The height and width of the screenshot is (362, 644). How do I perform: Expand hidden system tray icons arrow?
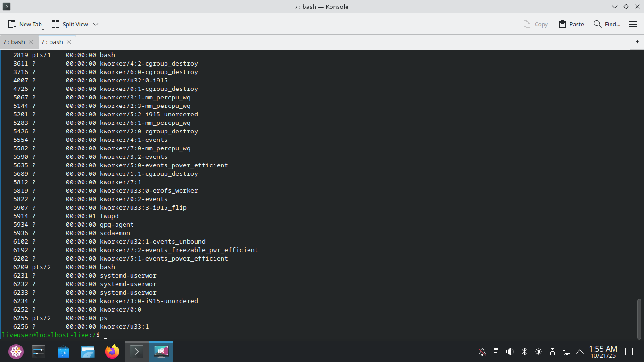click(580, 352)
